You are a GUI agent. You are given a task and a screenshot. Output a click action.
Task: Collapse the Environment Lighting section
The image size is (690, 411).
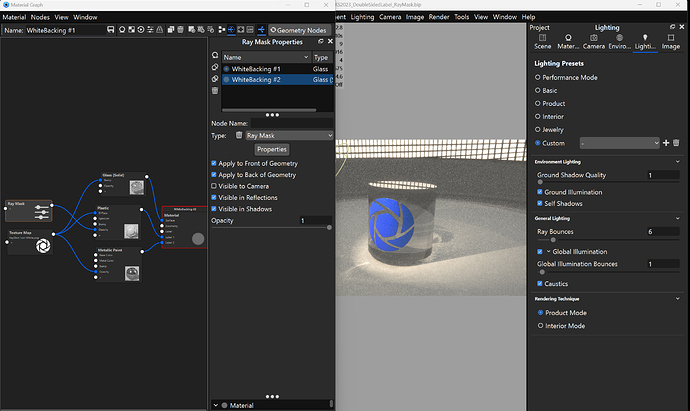(x=677, y=161)
